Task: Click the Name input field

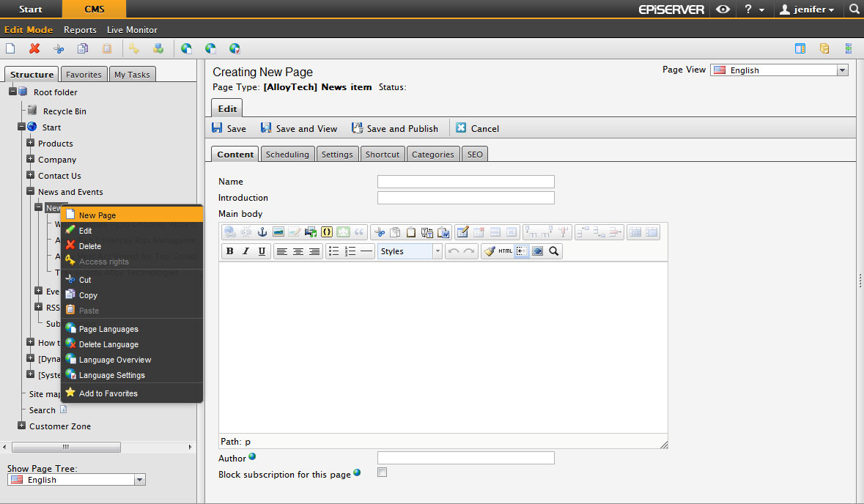Action: point(465,182)
